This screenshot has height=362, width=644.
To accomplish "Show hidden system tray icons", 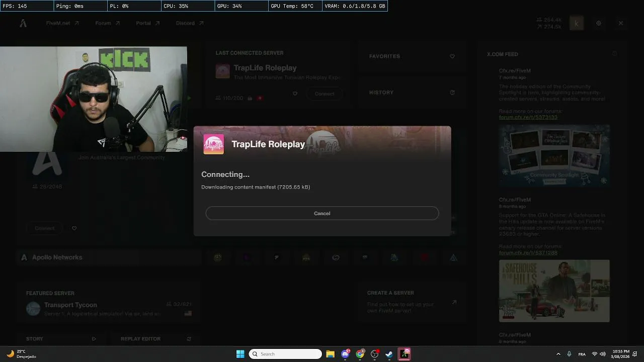I will point(558,354).
